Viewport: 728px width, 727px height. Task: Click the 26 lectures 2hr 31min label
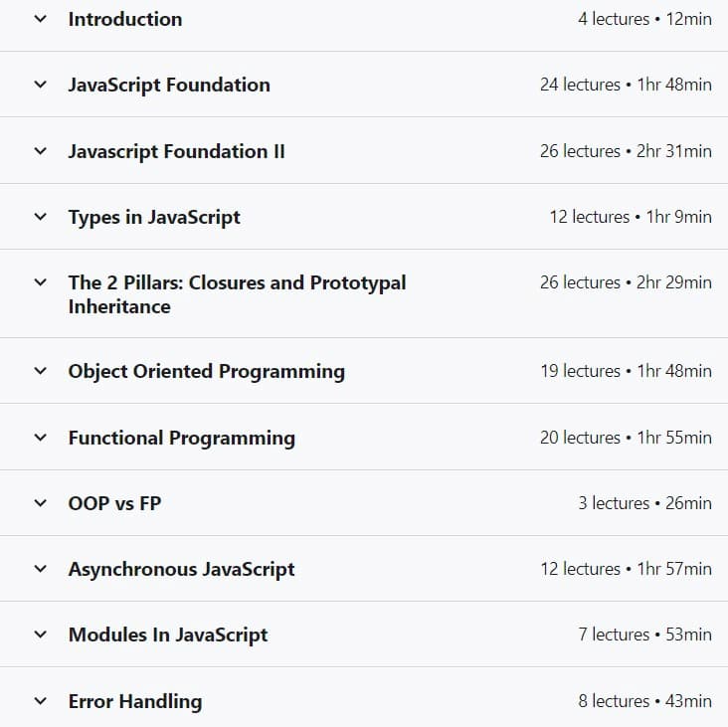tap(626, 151)
